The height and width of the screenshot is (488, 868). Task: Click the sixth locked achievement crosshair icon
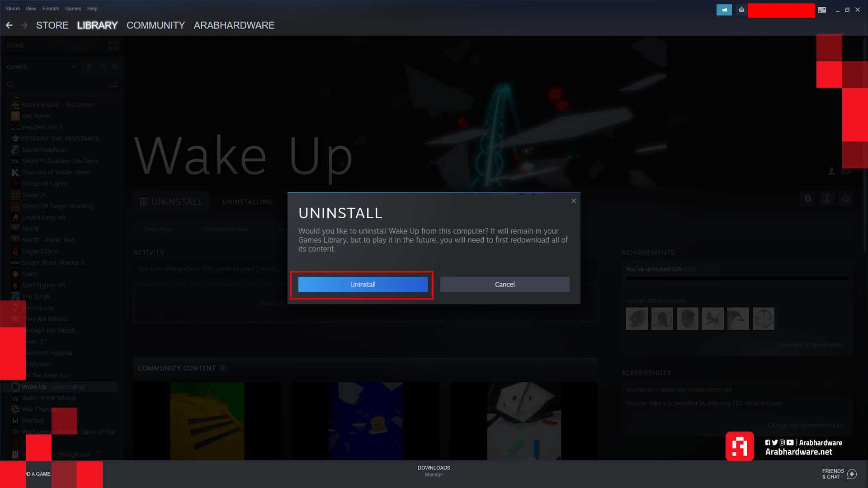pos(763,319)
